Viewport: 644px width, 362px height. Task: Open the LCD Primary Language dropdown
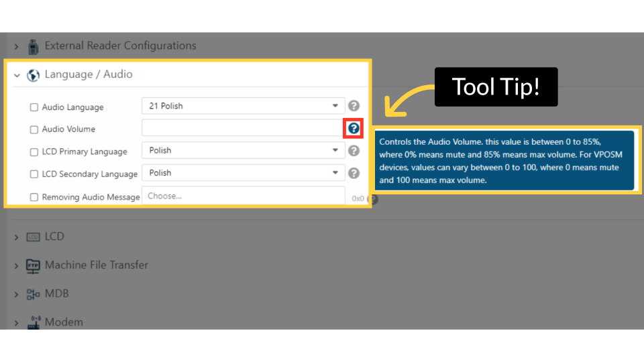pos(243,151)
